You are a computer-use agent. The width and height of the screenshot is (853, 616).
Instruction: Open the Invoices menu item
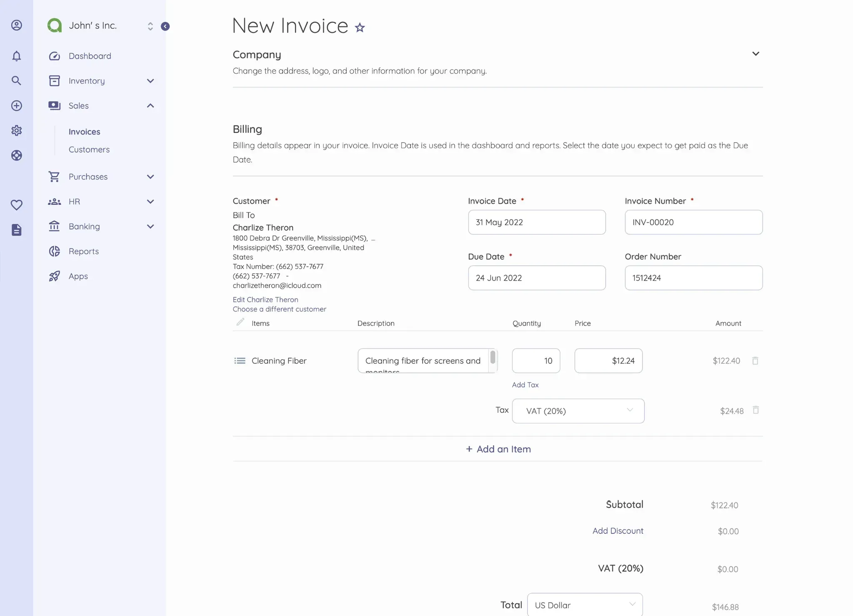tap(84, 131)
